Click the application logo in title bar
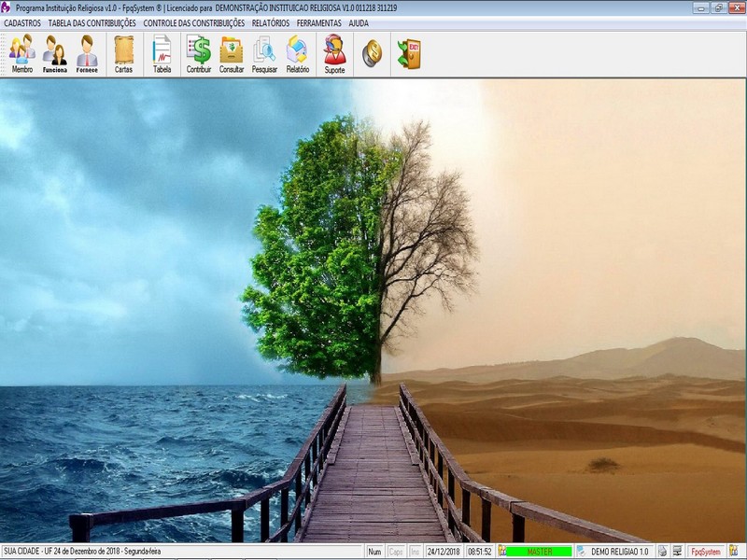This screenshot has width=747, height=560. point(7,8)
